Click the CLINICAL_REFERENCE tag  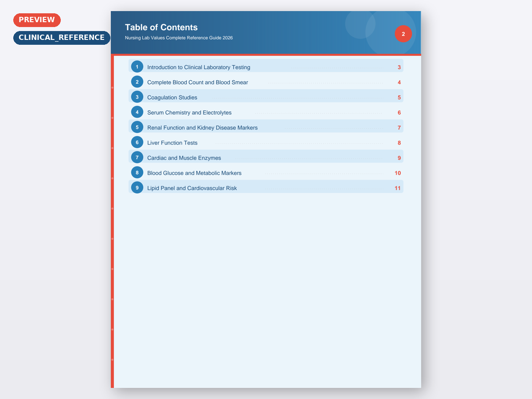[x=62, y=38]
